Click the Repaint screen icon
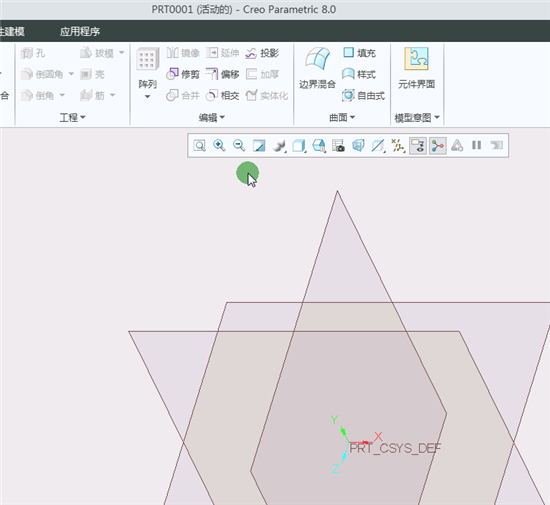 pos(259,146)
